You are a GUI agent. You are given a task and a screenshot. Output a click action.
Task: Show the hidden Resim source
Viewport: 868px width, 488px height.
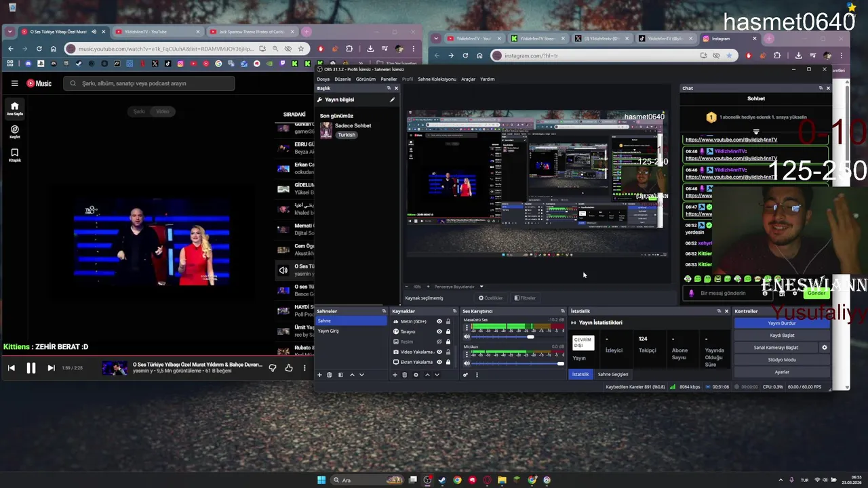[x=439, y=342]
